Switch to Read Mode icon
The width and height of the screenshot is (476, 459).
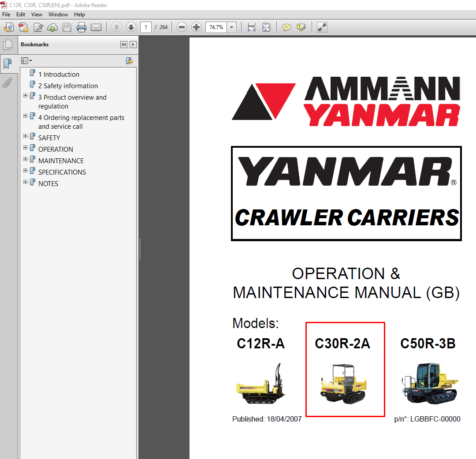click(322, 27)
